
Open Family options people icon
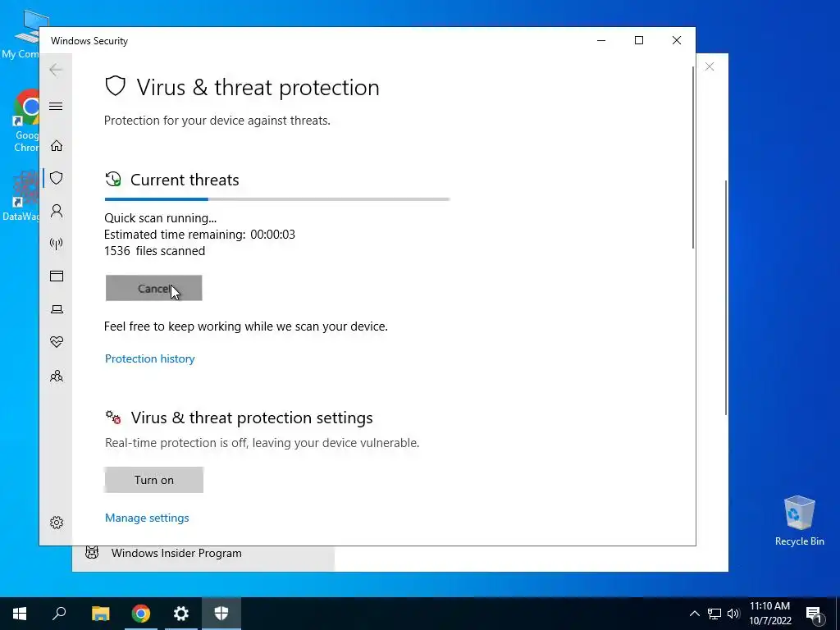tap(57, 376)
